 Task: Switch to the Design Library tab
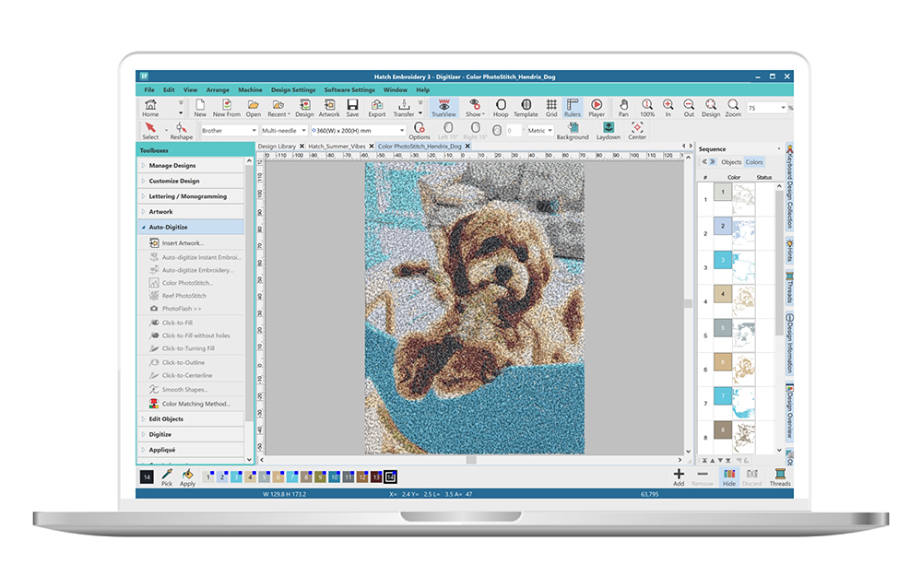(278, 146)
